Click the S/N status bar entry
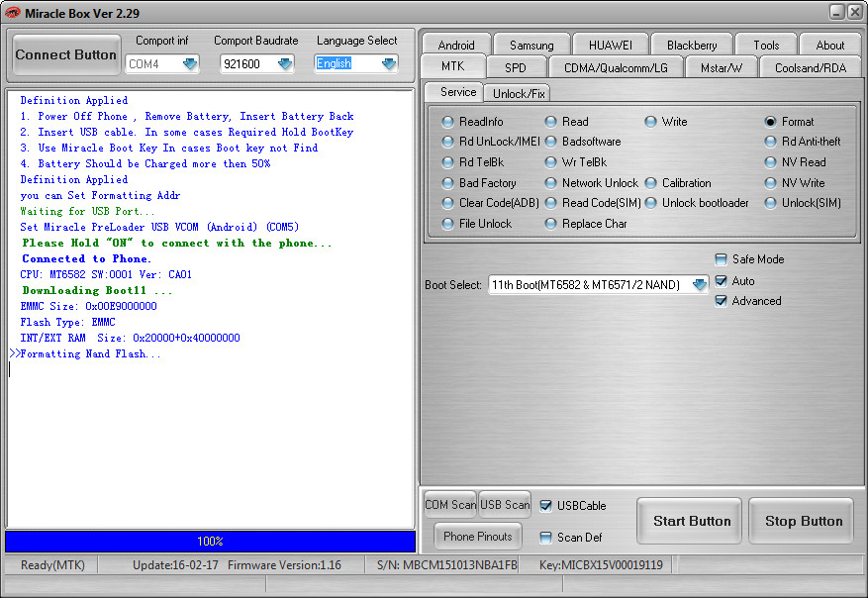This screenshot has width=868, height=598. point(446,564)
